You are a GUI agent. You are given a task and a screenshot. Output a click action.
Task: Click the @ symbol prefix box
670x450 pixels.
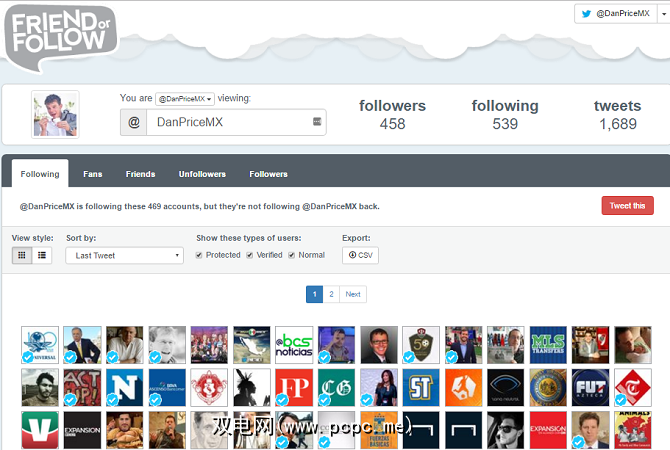coord(134,122)
